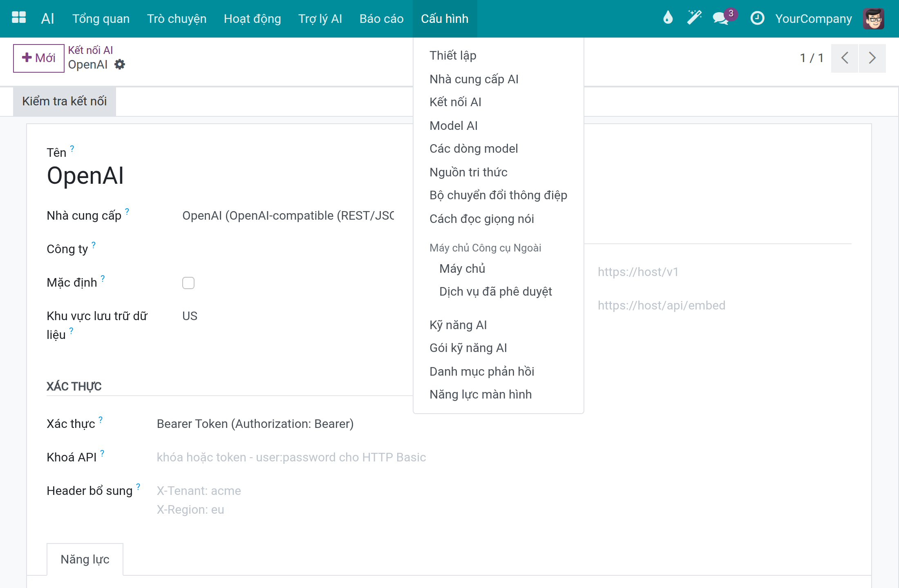The height and width of the screenshot is (588, 899).
Task: Open the Xác thực Bearer Token dropdown
Action: 255,424
